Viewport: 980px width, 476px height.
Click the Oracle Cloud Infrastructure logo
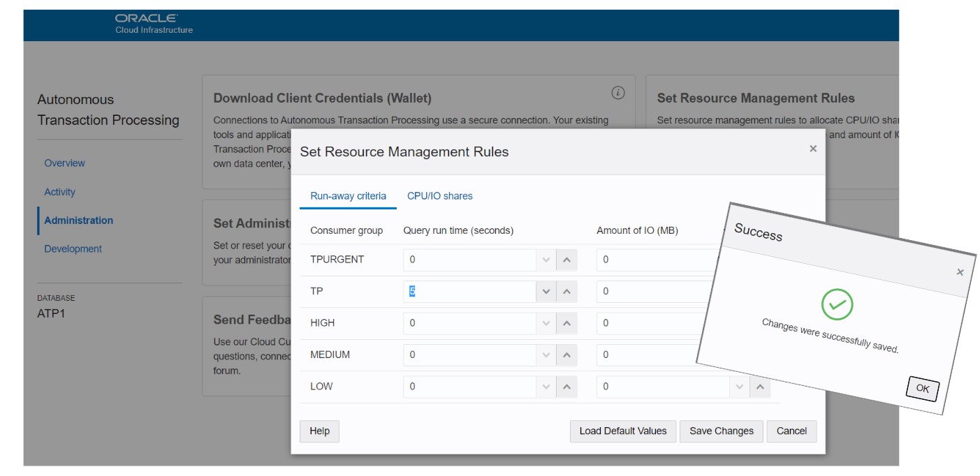pos(154,23)
